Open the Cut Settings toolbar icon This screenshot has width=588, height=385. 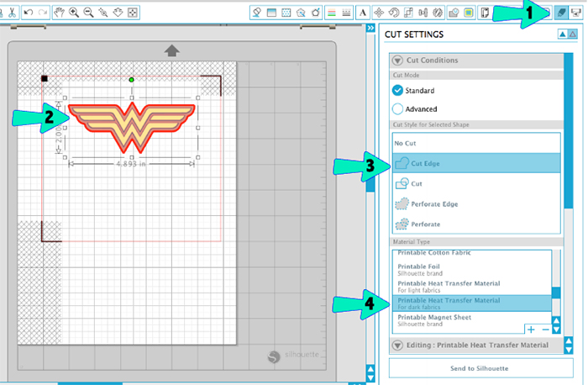(x=561, y=13)
